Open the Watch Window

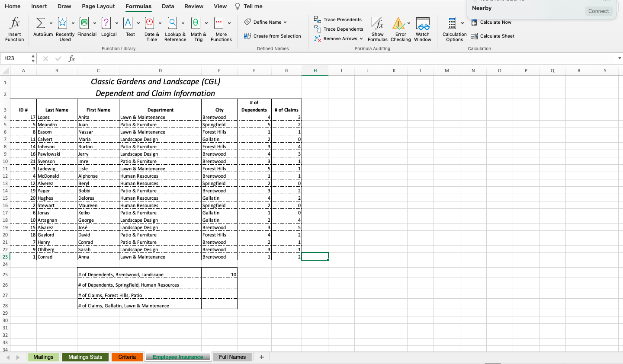tap(423, 29)
